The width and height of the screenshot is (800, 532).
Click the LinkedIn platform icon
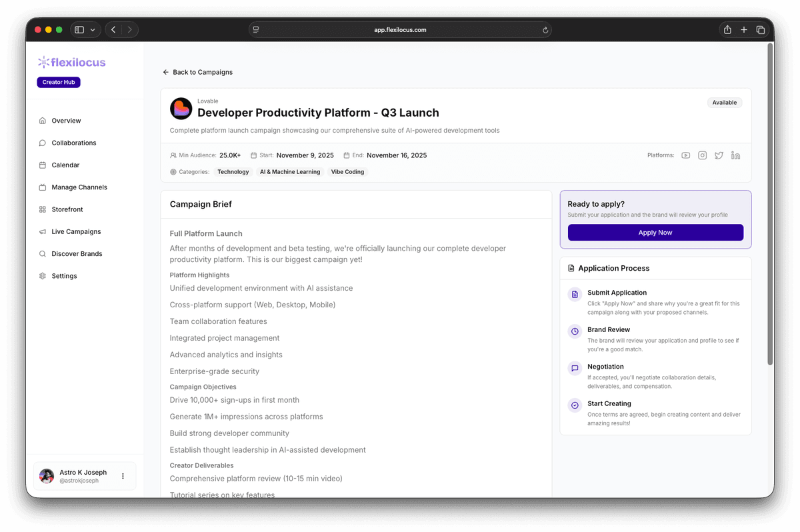pyautogui.click(x=735, y=155)
